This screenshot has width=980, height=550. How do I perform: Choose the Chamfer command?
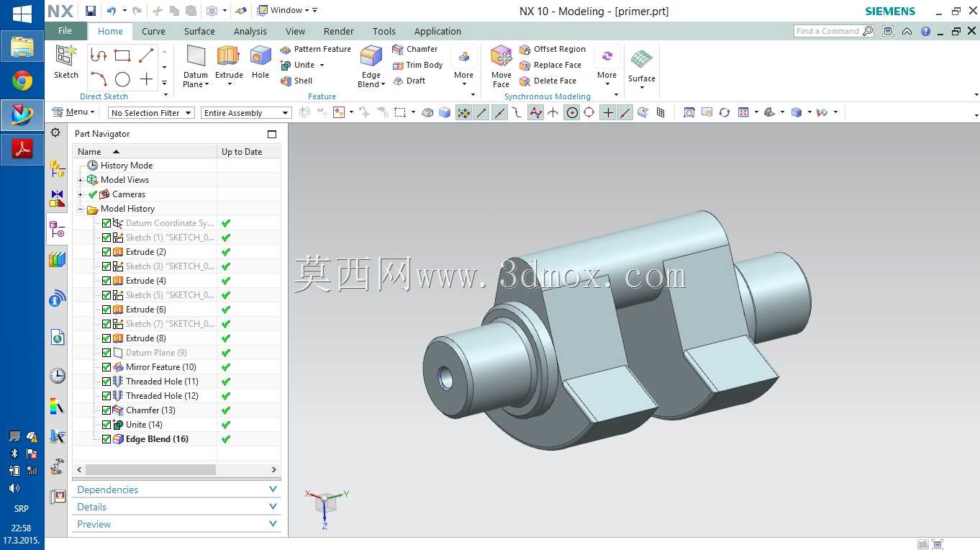tap(414, 49)
